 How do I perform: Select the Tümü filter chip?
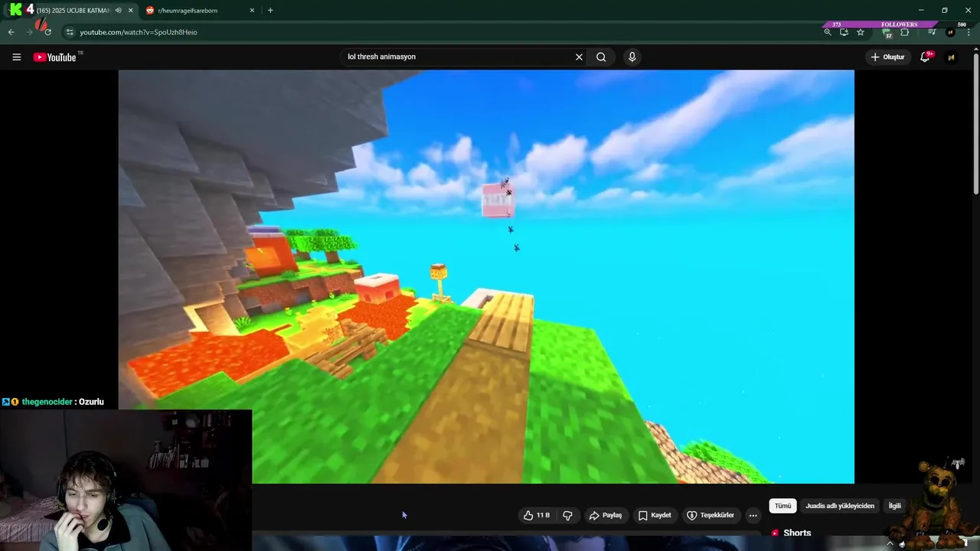point(782,506)
